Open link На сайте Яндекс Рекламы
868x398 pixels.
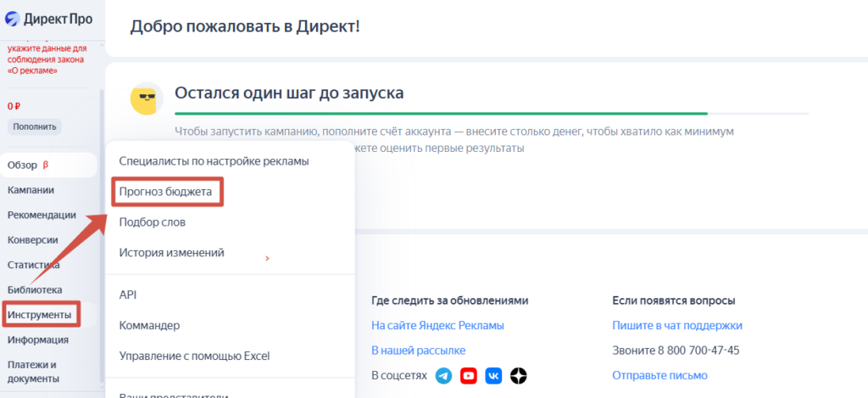[438, 325]
